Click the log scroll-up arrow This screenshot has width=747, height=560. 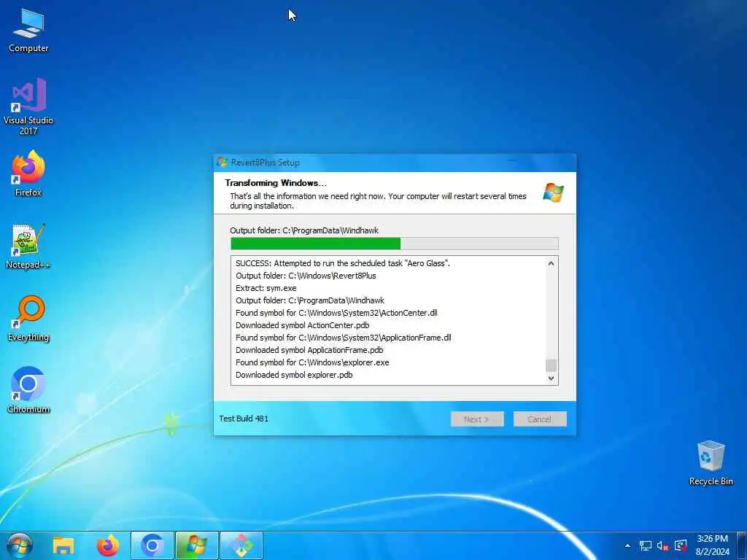pos(551,263)
